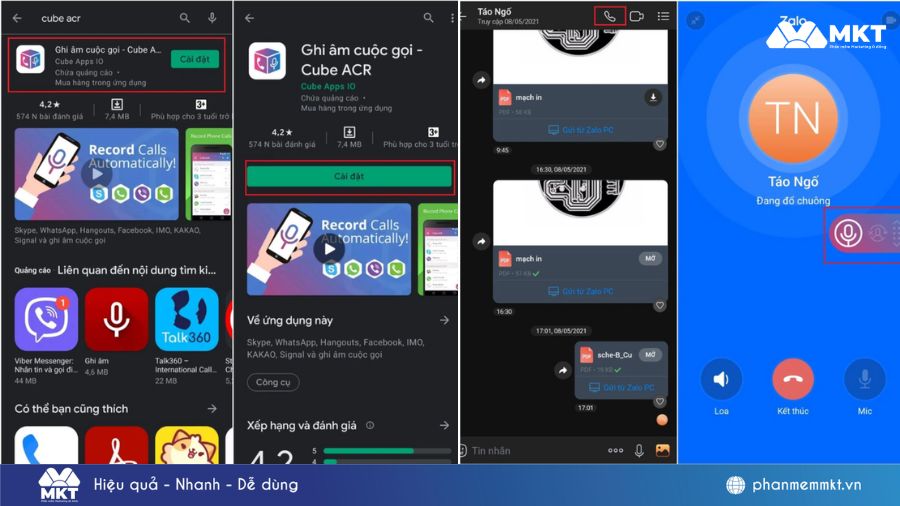The height and width of the screenshot is (506, 900).
Task: Tap Cube ACR recording microphone widget
Action: click(848, 233)
